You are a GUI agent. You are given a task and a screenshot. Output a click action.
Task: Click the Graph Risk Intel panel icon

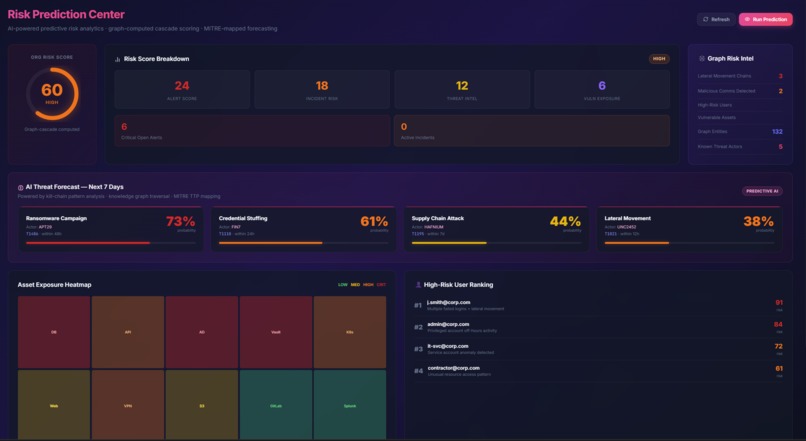[x=702, y=59]
